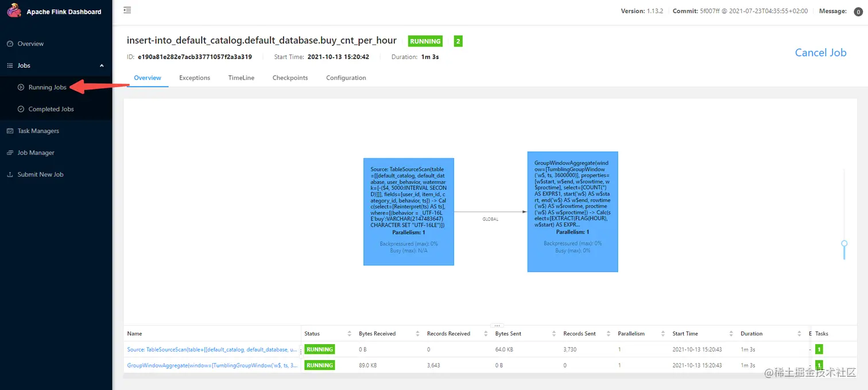Click the green task count badge 2

click(x=458, y=41)
